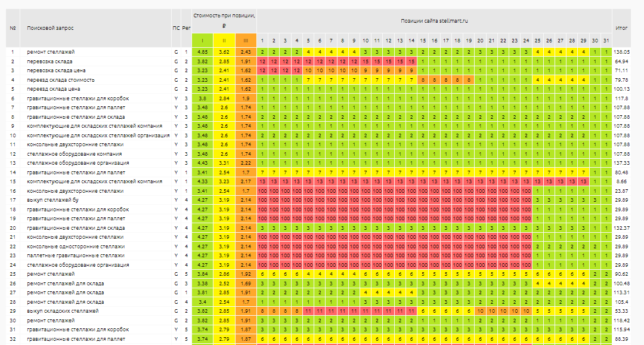The image size is (644, 345).
Task: Click the total value 53.33
Action: [x=621, y=311]
